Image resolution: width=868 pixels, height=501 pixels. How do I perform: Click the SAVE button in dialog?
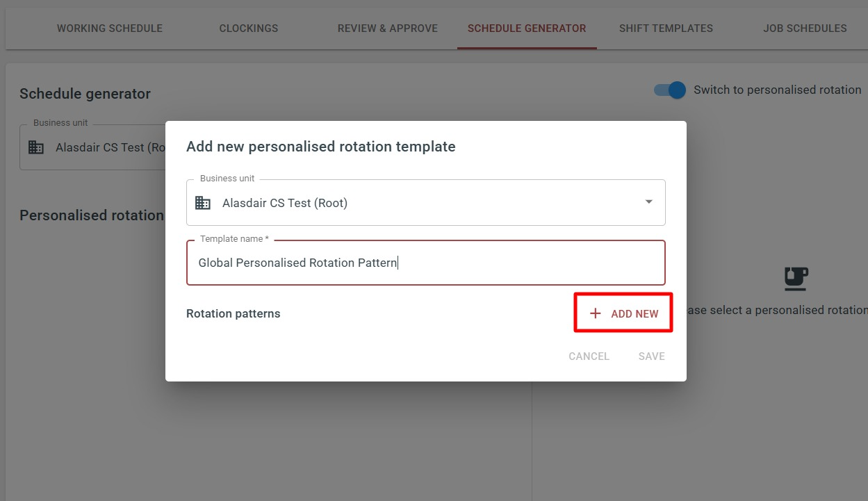652,356
